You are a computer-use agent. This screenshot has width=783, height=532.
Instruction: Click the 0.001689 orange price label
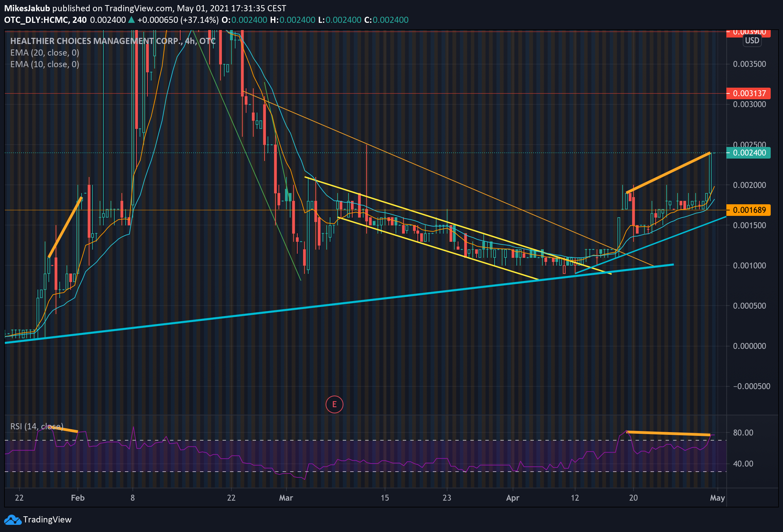click(x=748, y=210)
